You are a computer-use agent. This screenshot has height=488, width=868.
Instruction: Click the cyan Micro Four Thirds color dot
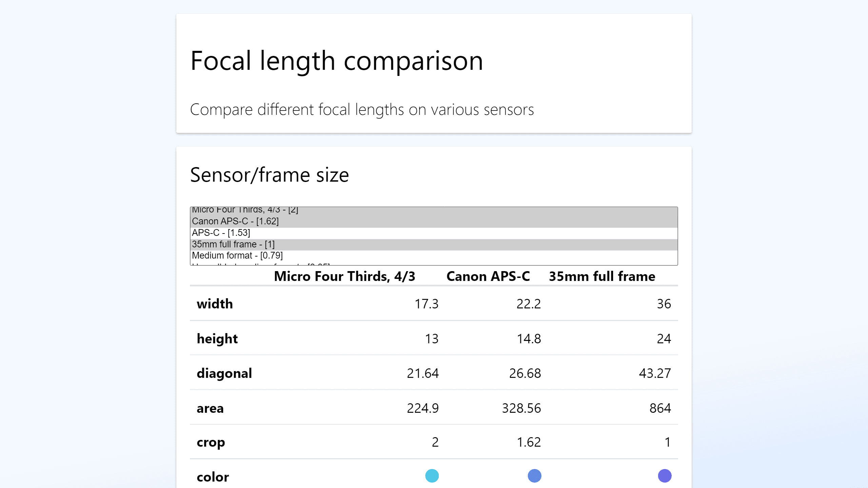pyautogui.click(x=432, y=476)
